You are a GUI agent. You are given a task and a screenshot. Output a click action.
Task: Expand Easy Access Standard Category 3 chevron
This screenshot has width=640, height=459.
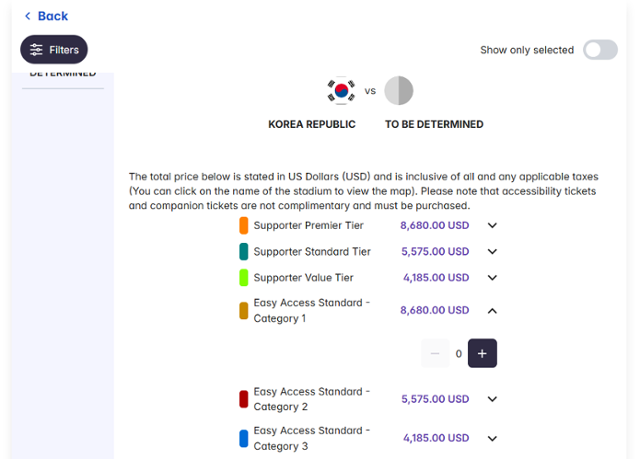(492, 438)
